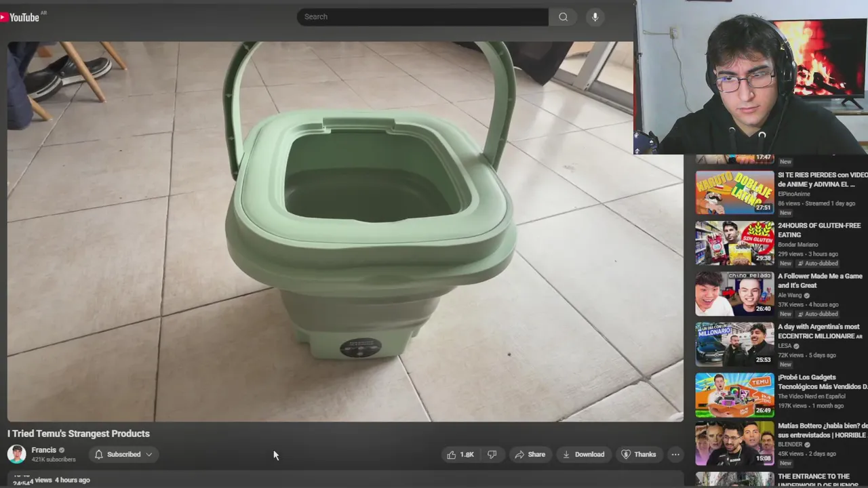The height and width of the screenshot is (488, 868).
Task: Share the Temu products video
Action: point(530,455)
